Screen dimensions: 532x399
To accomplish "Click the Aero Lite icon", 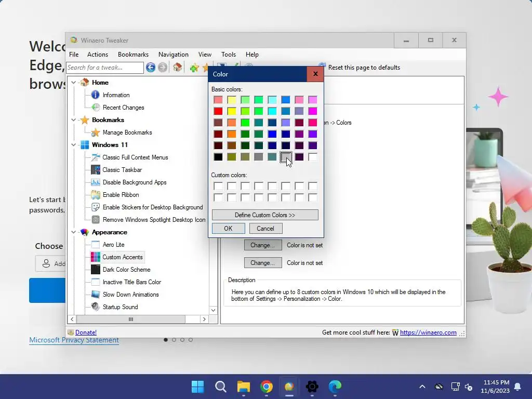I will click(96, 244).
